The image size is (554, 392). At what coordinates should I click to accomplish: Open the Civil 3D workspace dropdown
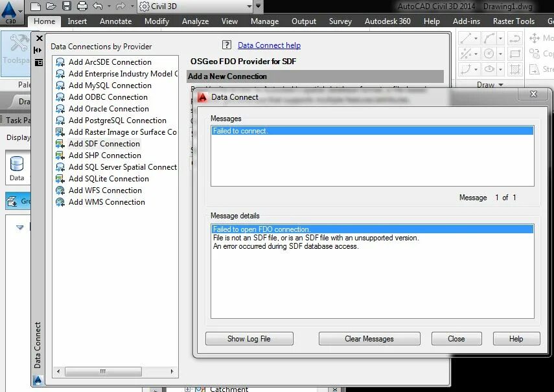(196, 6)
